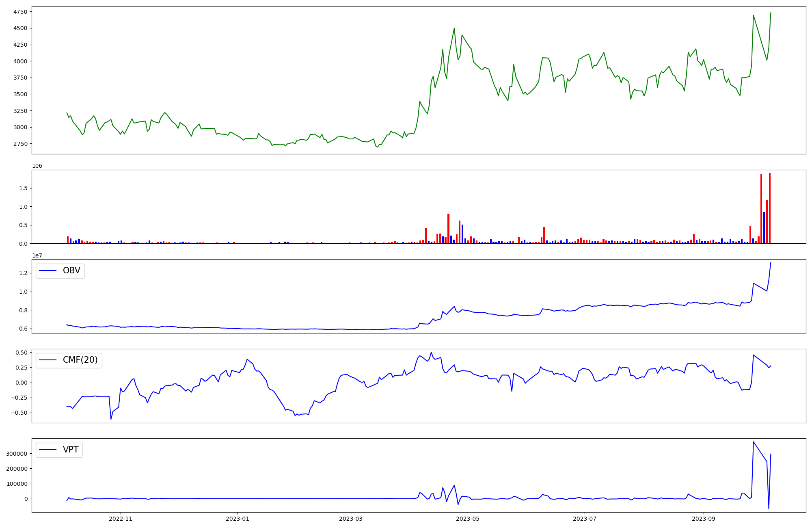Click the tall blue volume bar near chart end
Viewport: 812px width, 528px height.
click(x=764, y=227)
